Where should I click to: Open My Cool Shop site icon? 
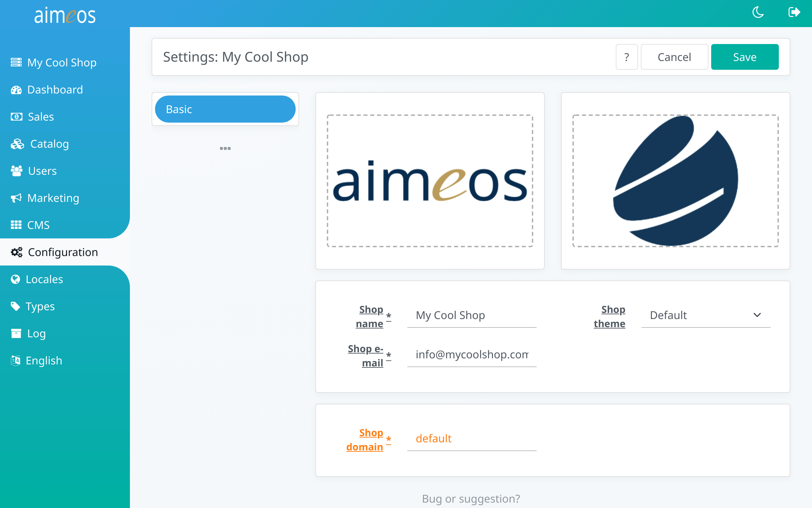pos(16,62)
